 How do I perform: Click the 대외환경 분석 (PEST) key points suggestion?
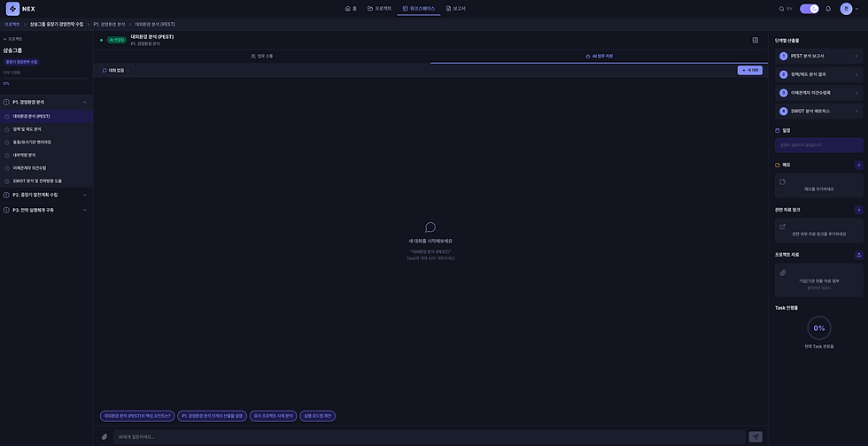pyautogui.click(x=137, y=416)
